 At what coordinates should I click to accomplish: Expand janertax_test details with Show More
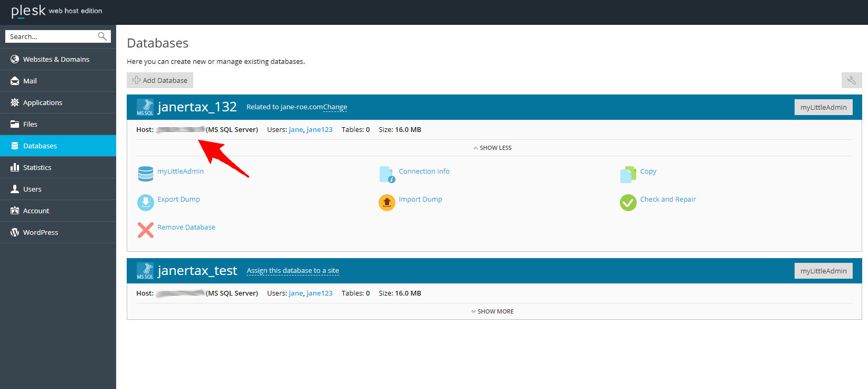click(x=493, y=311)
